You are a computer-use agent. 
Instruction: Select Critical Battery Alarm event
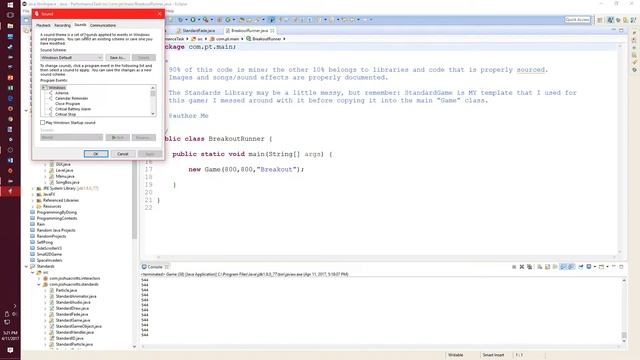click(x=73, y=109)
